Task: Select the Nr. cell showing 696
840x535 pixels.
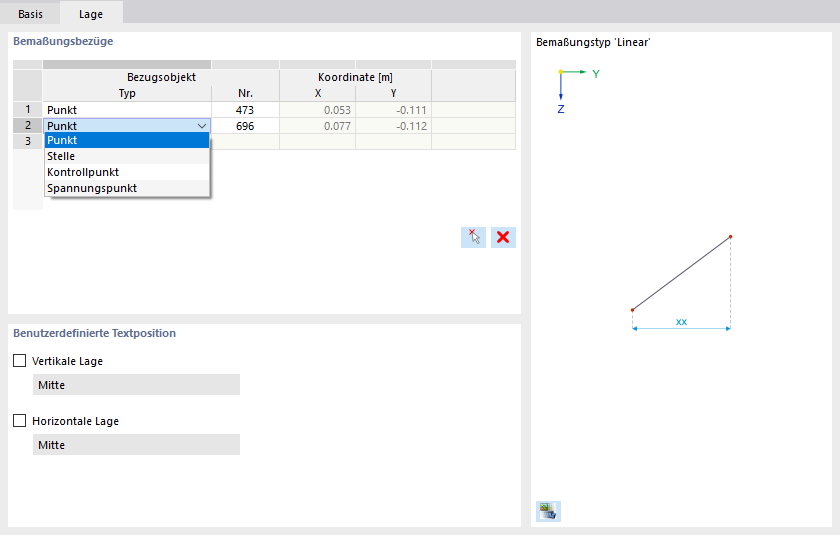Action: coord(245,126)
